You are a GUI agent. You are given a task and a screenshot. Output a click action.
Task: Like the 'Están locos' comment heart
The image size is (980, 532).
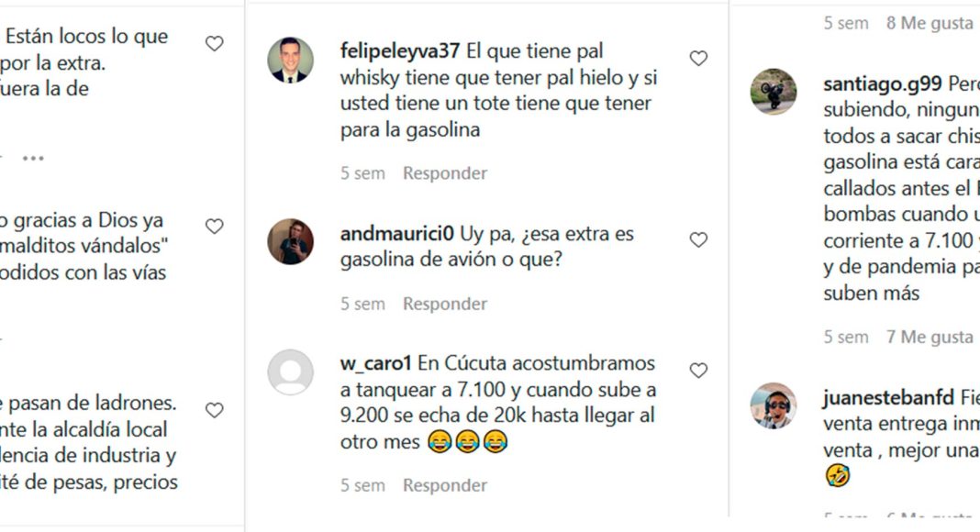point(215,43)
